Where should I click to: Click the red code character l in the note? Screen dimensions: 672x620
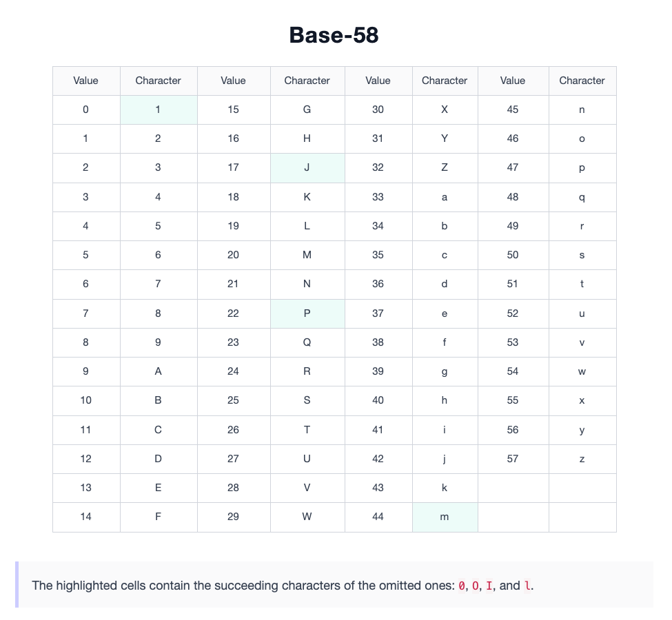[527, 586]
